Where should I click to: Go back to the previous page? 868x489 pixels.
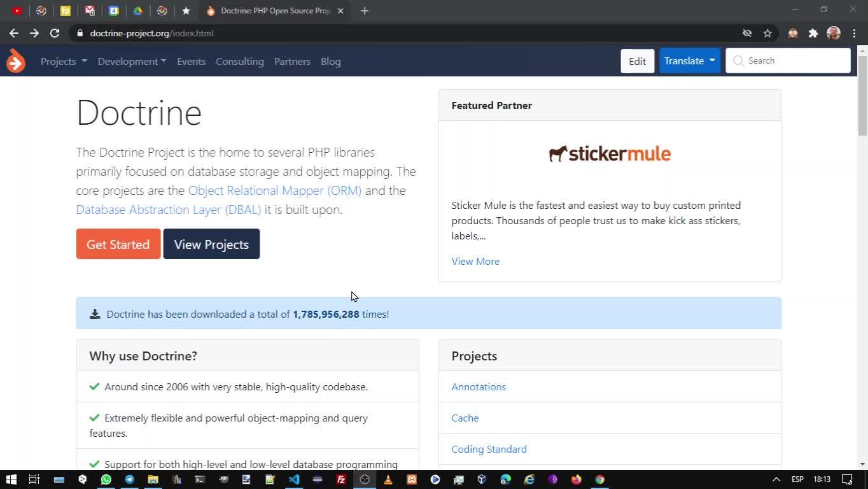point(14,33)
